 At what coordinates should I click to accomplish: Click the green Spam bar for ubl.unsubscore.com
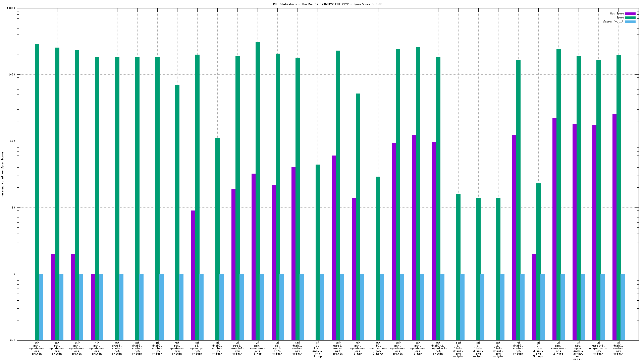click(x=378, y=258)
